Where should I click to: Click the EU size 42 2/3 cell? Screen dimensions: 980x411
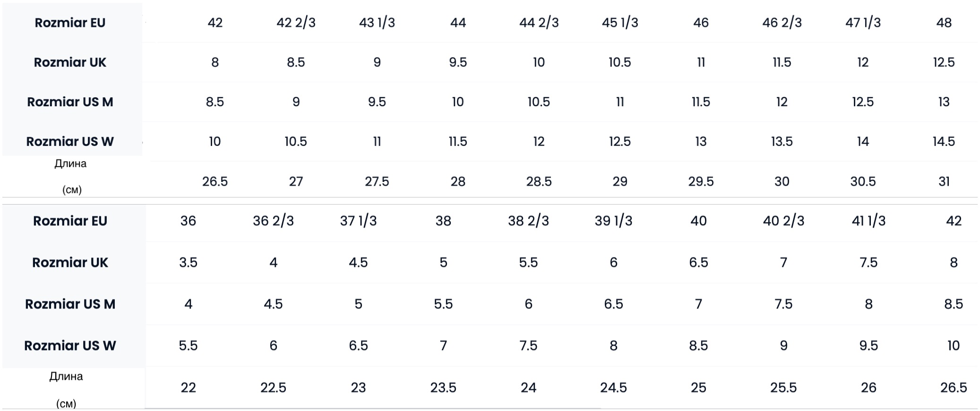tap(296, 23)
